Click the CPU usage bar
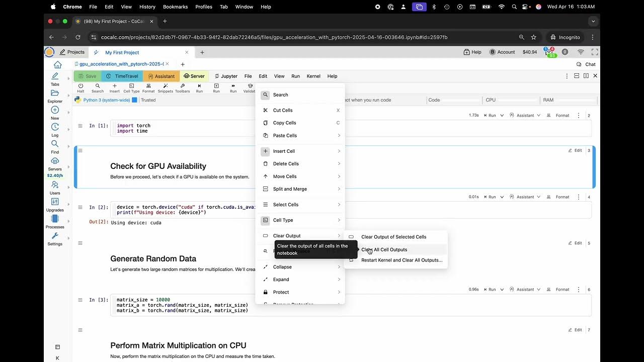This screenshot has height=362, width=644. (510, 100)
